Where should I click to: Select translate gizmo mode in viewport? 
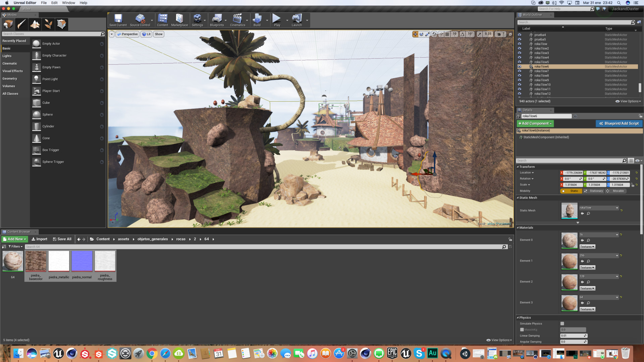click(x=415, y=34)
